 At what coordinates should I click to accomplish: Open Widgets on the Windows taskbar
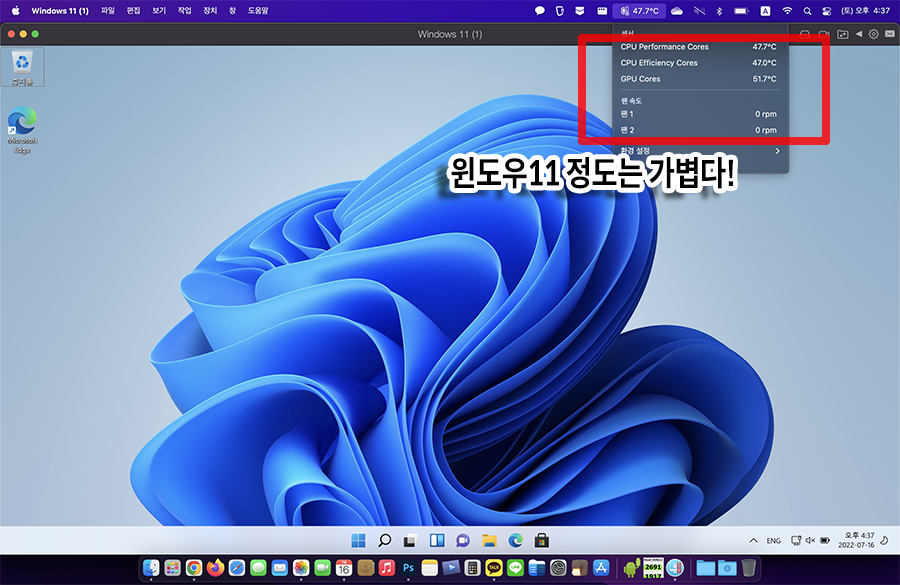(437, 540)
